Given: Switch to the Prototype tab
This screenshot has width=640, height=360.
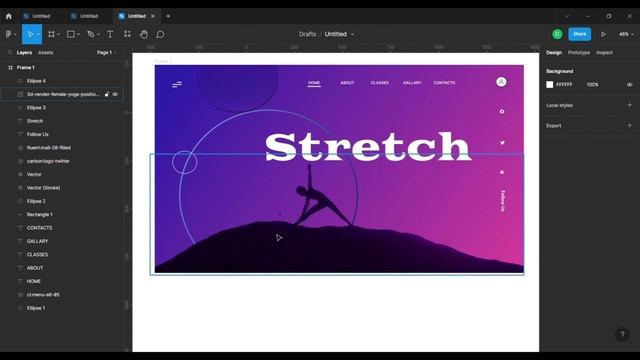Looking at the screenshot, I should (578, 53).
